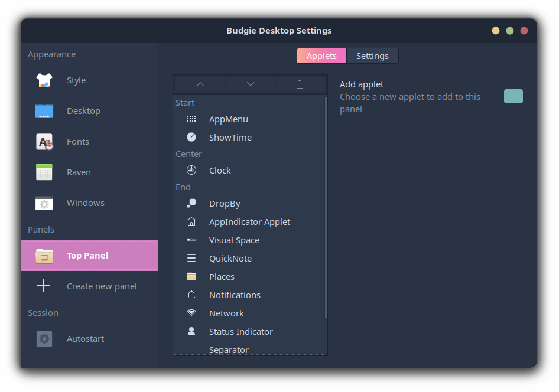This screenshot has width=559, height=392.
Task: Open Raven settings in sidebar
Action: (79, 172)
